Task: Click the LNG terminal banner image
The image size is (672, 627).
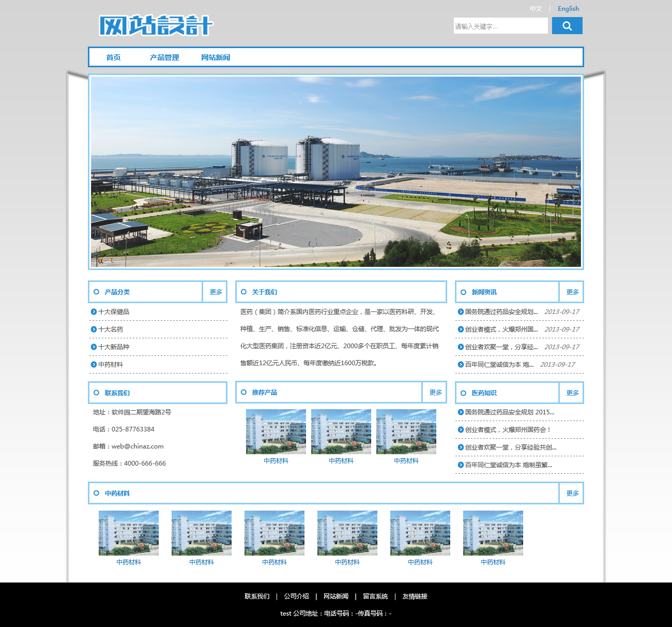Action: (336, 172)
